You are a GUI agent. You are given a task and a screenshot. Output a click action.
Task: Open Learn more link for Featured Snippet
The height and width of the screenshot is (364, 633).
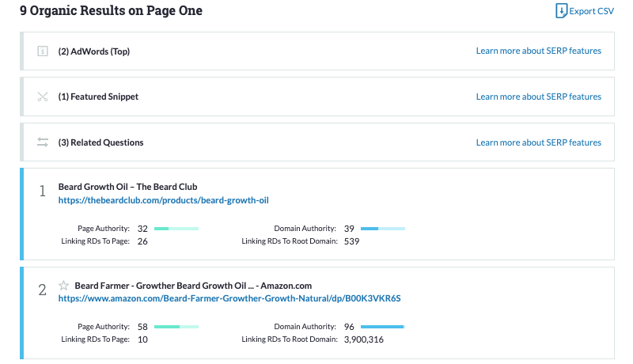(x=538, y=97)
